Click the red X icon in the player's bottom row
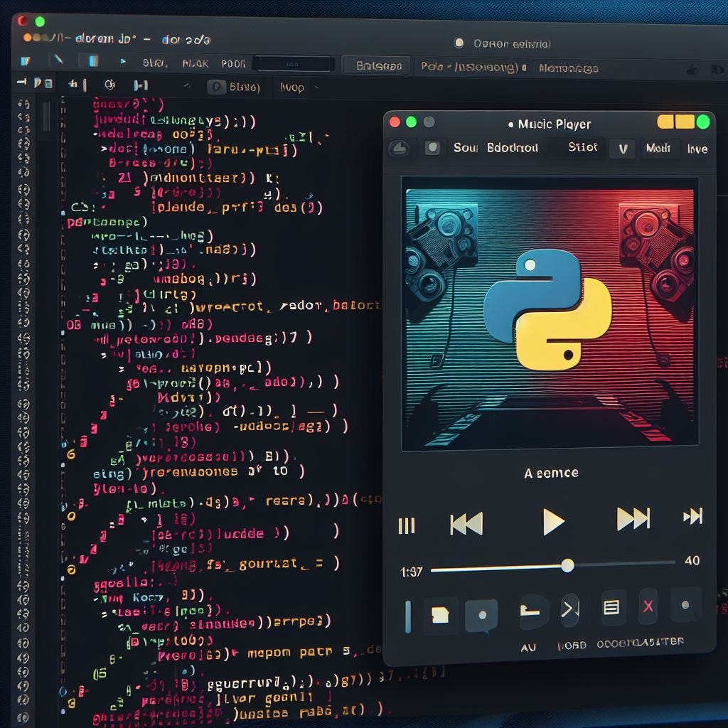The width and height of the screenshot is (728, 728). [648, 606]
